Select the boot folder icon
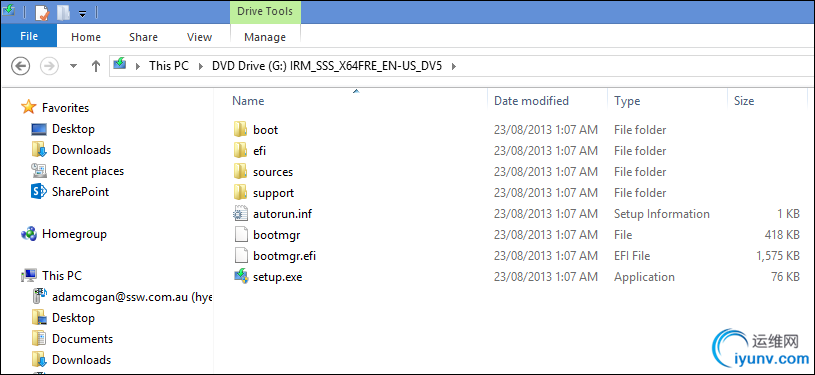815x375 pixels. tap(240, 130)
